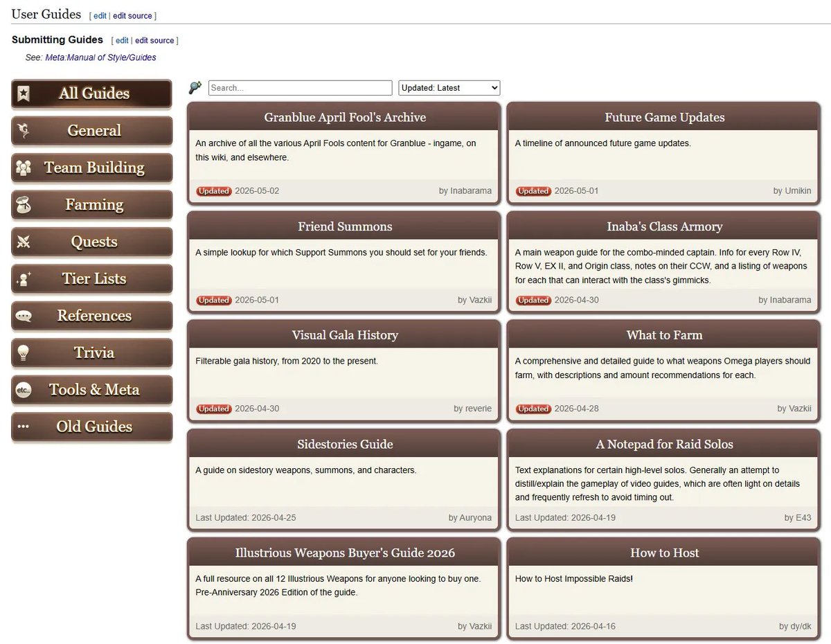Click edit link next to User Guides

pyautogui.click(x=100, y=15)
